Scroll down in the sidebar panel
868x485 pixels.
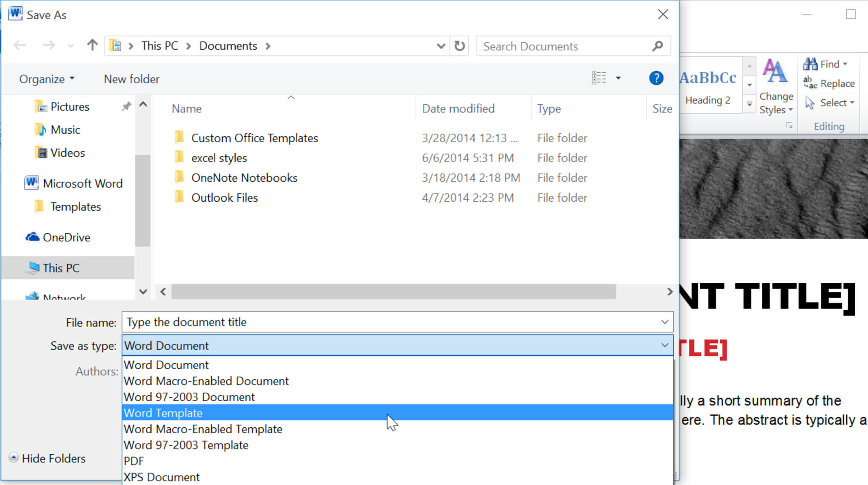[143, 292]
